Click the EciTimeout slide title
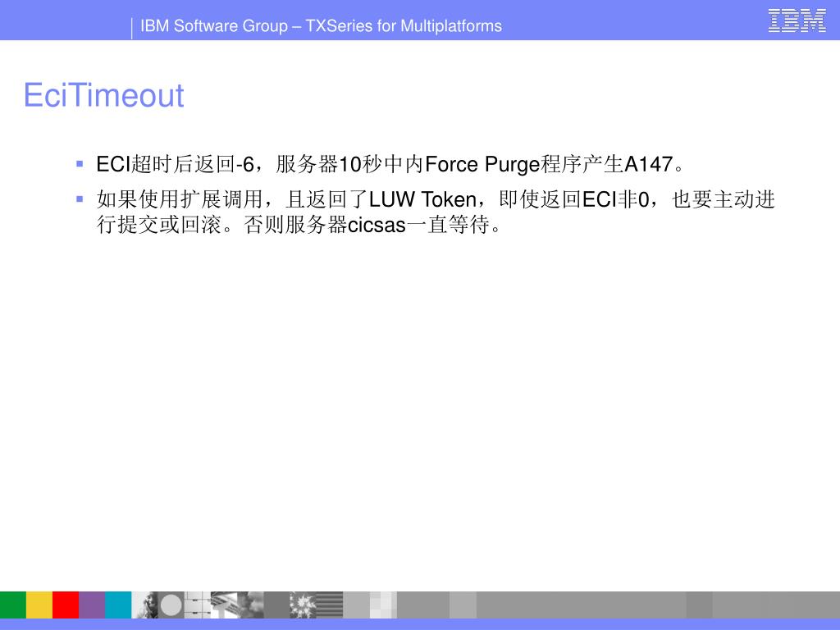This screenshot has height=630, width=840. click(x=104, y=95)
